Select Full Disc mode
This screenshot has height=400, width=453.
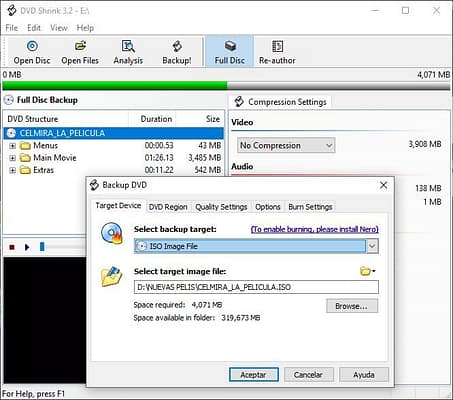(230, 52)
